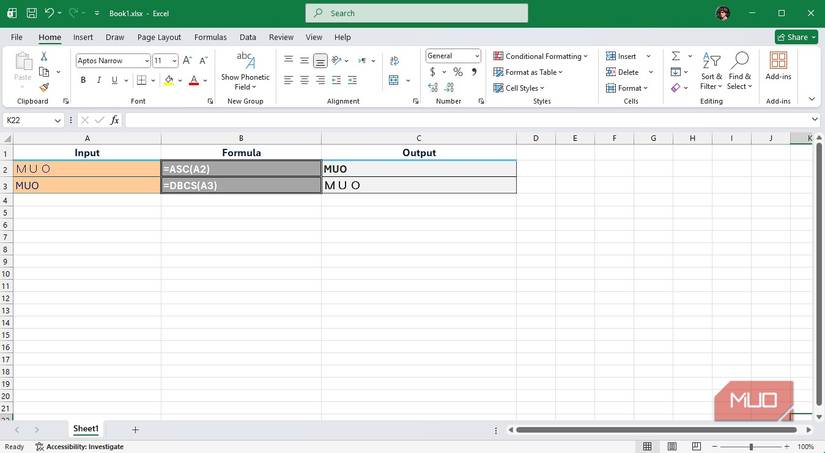Toggle Center alignment button
The image size is (825, 453).
pyautogui.click(x=304, y=80)
